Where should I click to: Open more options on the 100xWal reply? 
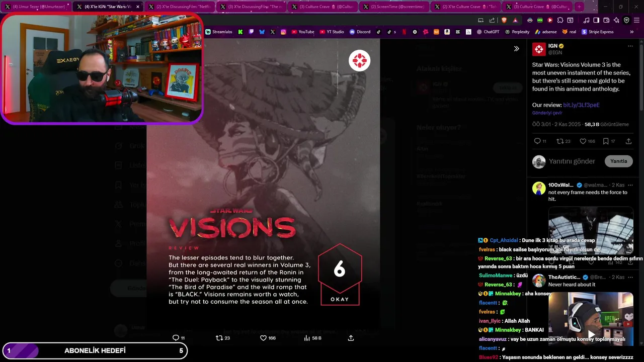(x=630, y=185)
